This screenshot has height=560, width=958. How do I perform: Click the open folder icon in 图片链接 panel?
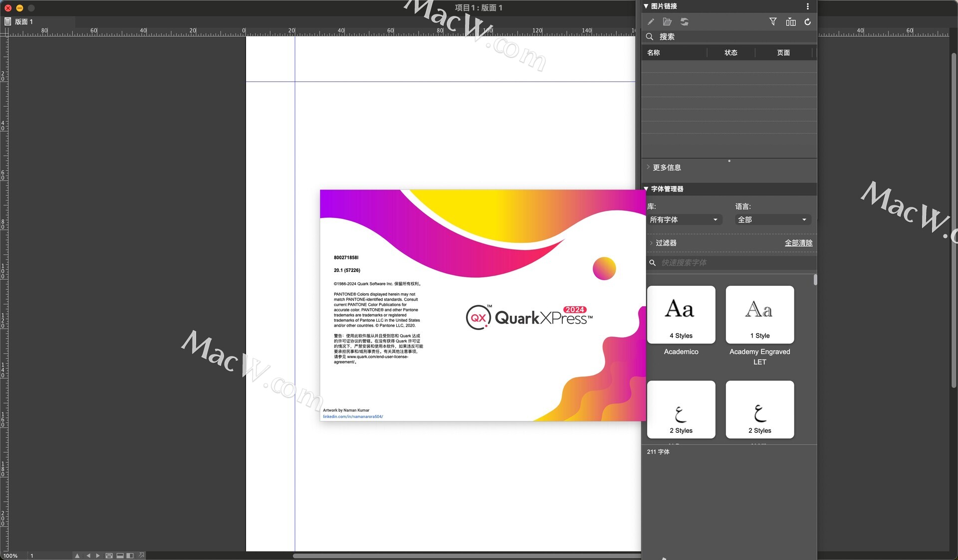tap(667, 22)
